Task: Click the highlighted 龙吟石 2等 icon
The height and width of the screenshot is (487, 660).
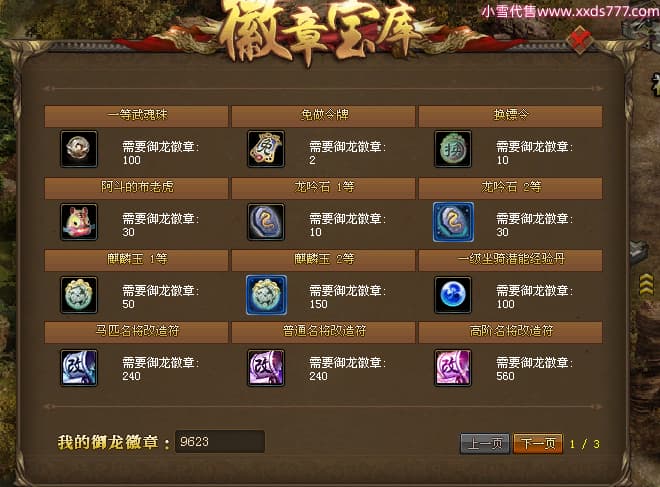Action: tap(453, 222)
